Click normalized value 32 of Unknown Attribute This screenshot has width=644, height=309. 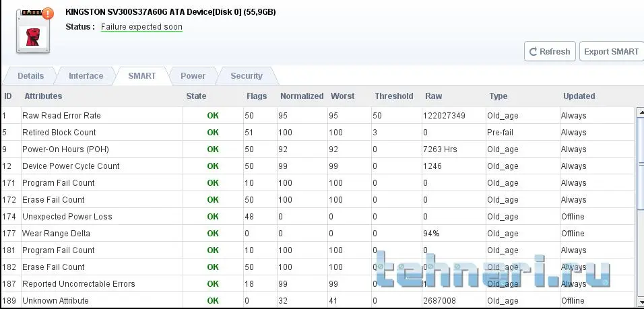point(282,301)
